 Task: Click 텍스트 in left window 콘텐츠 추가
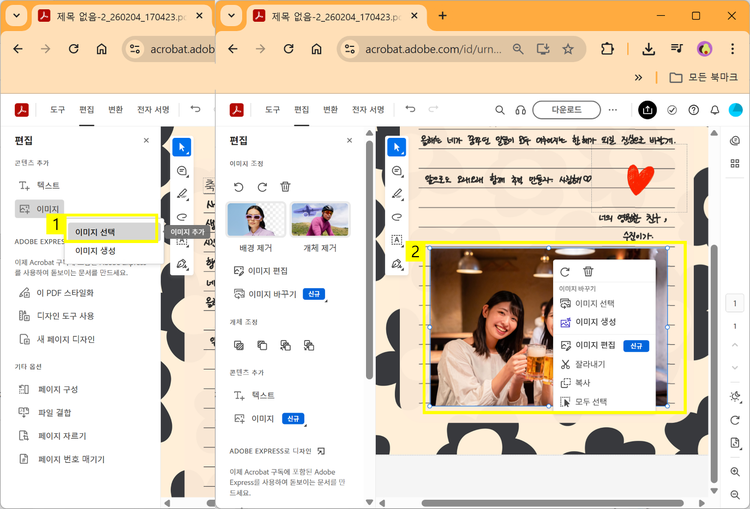(39, 185)
